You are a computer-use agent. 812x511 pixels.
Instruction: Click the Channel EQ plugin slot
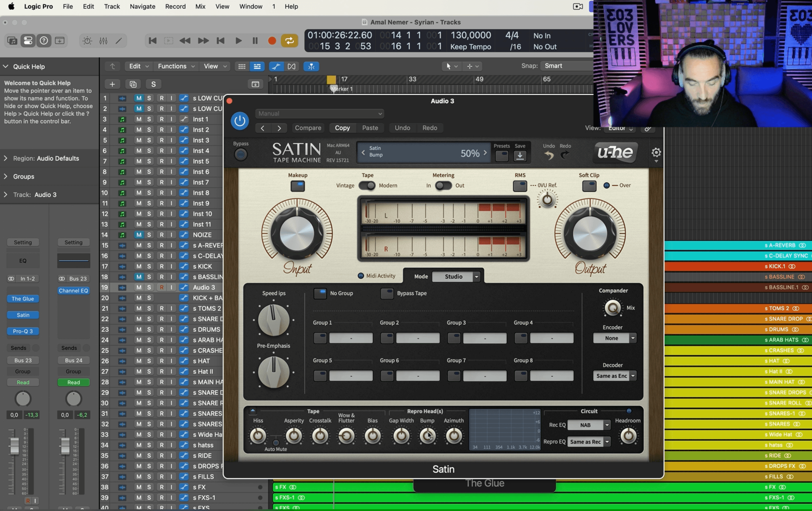(x=73, y=291)
